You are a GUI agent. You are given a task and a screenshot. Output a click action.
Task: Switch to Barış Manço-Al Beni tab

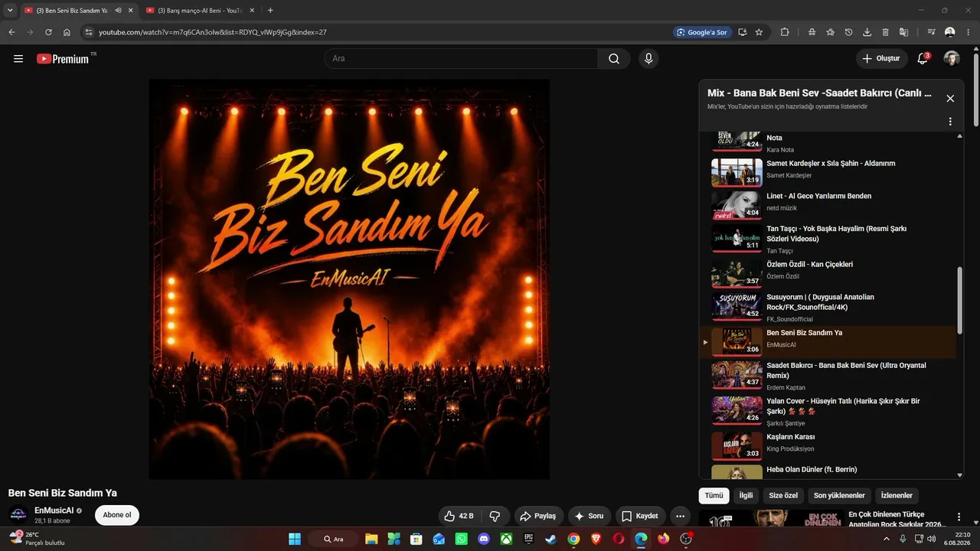[200, 10]
